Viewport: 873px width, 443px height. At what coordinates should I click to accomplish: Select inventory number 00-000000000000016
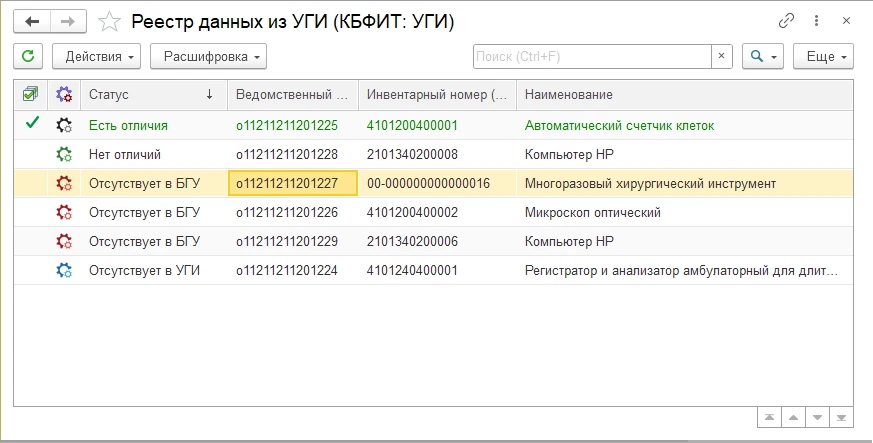pyautogui.click(x=438, y=183)
